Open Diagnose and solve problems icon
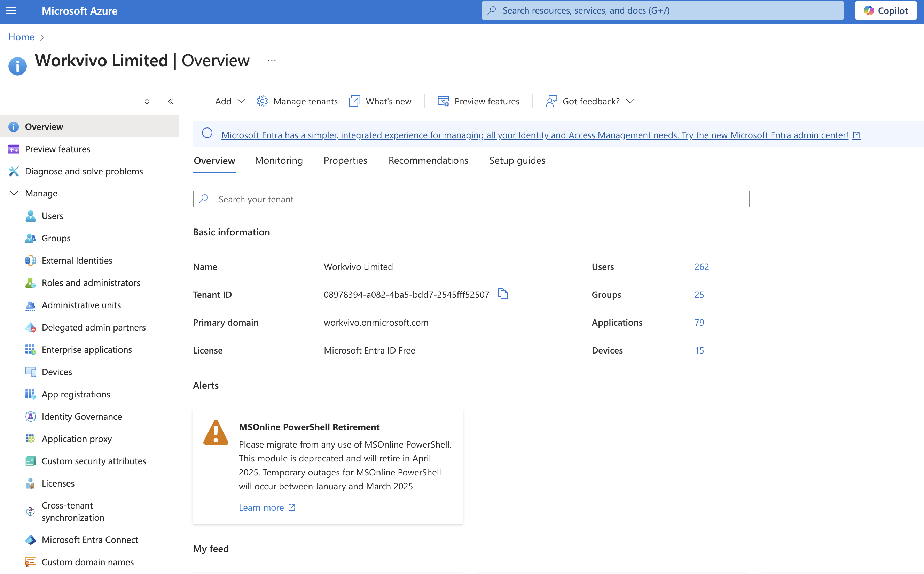The height and width of the screenshot is (574, 924). (14, 171)
